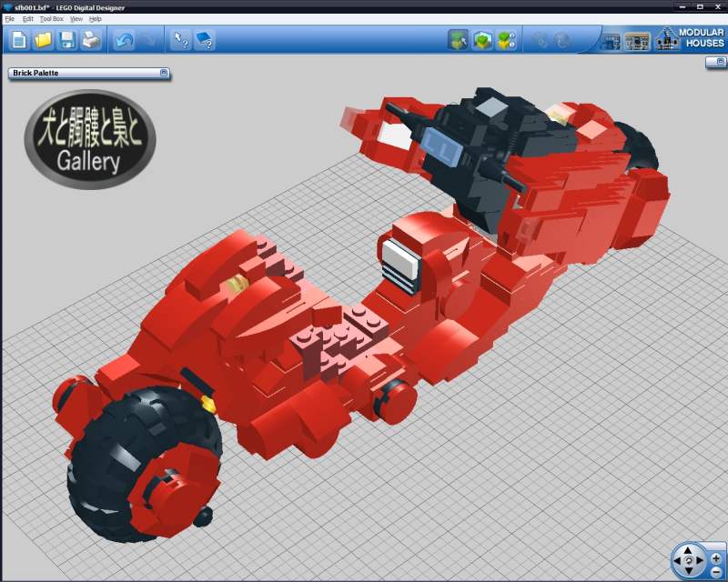Image resolution: width=728 pixels, height=582 pixels.
Task: Open the Tool Box menu
Action: pos(52,19)
